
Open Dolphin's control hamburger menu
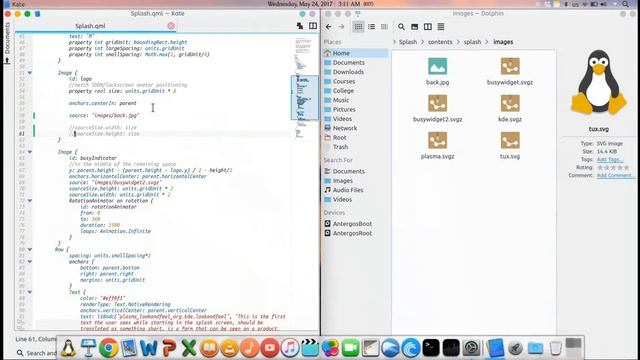coord(441,27)
